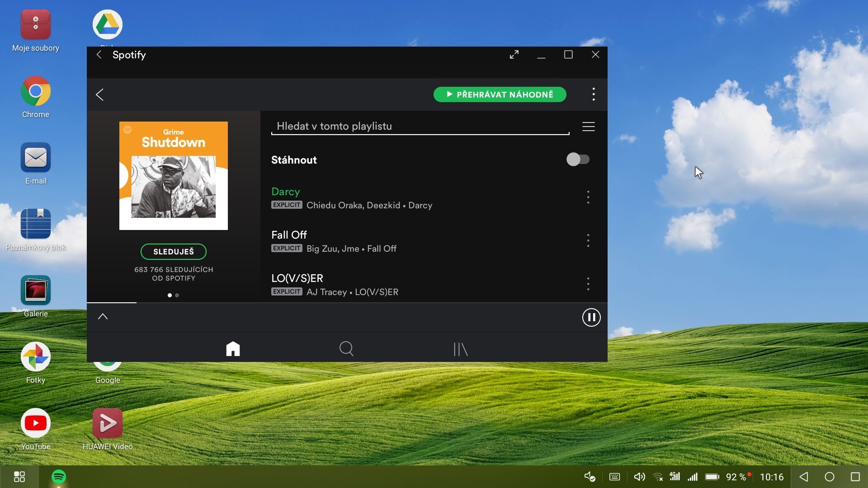Open the Spotify Home tab
Image resolution: width=868 pixels, height=488 pixels.
click(233, 348)
